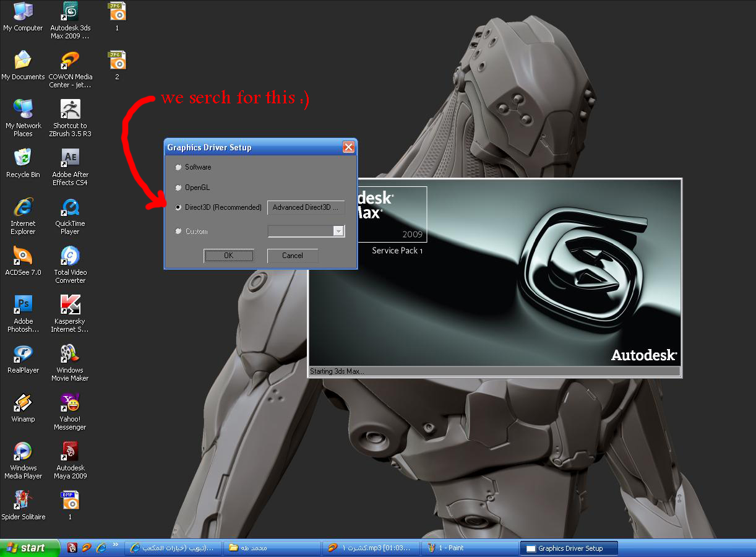Cancel the Graphics Driver Setup dialog

tap(293, 256)
